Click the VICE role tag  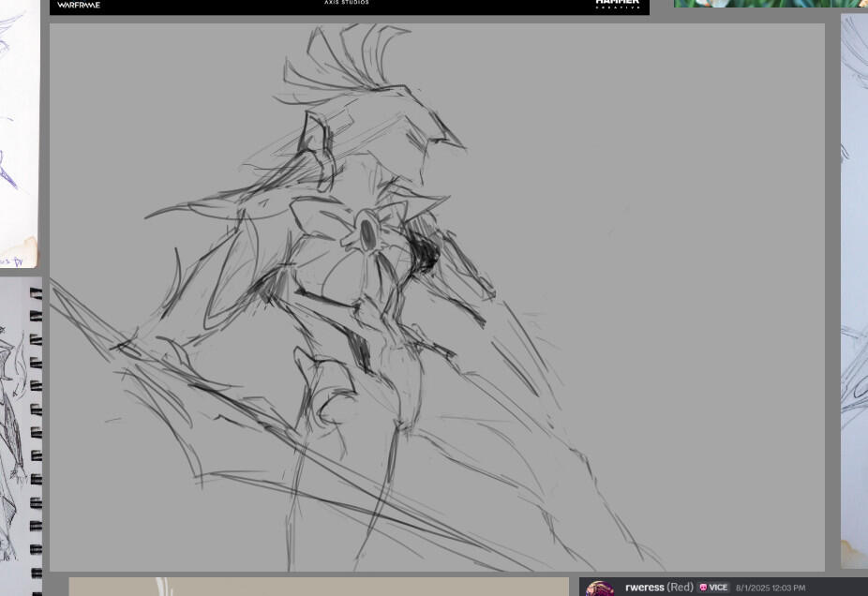(x=713, y=588)
